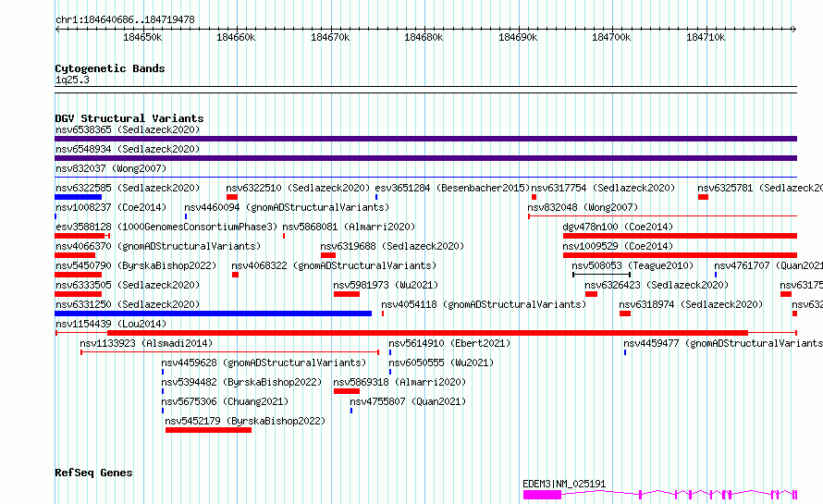
Task: Select the Cytogenetic Bands track header
Action: pyautogui.click(x=110, y=68)
